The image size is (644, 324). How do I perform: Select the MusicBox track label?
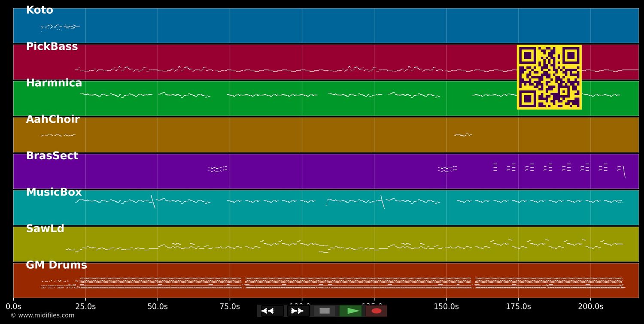coord(54,193)
